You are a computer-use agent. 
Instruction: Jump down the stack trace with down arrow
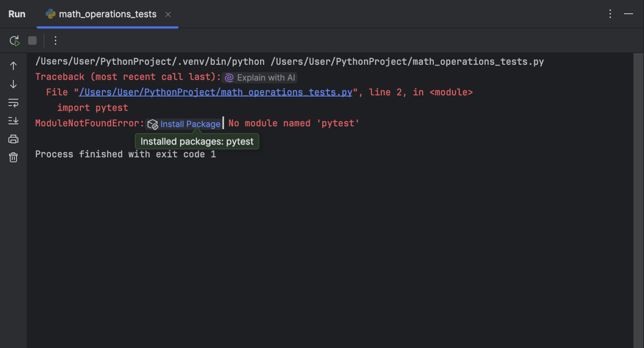coord(13,84)
